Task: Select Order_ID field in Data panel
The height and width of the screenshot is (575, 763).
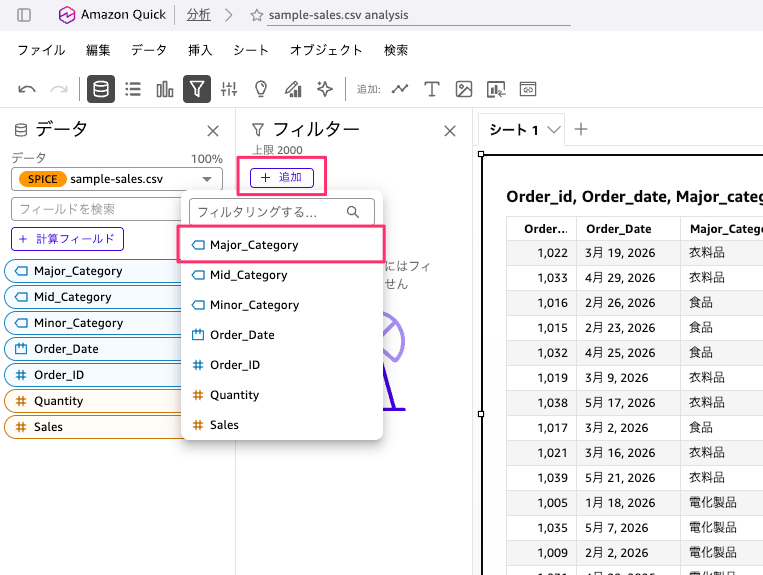Action: (x=92, y=375)
